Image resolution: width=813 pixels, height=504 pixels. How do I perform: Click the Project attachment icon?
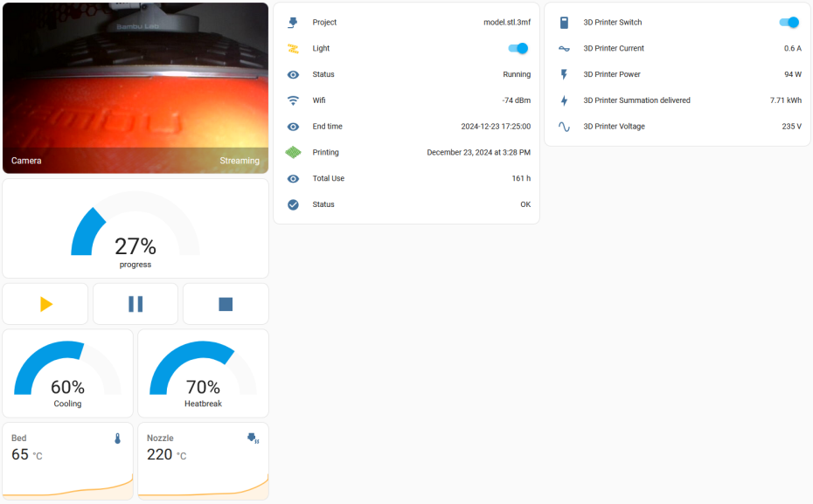pos(292,22)
